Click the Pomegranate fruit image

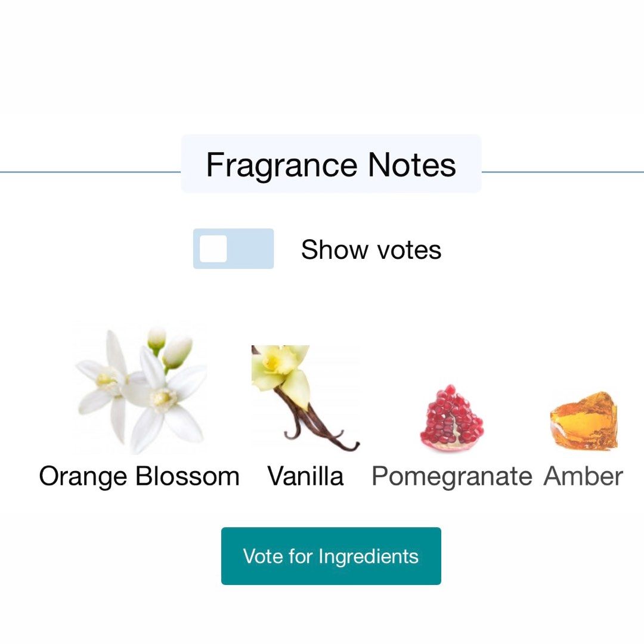(x=451, y=419)
